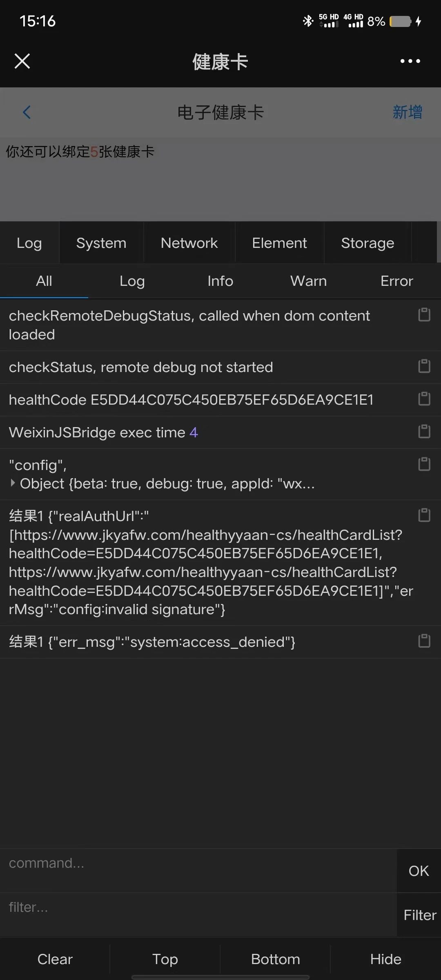441x980 pixels.
Task: Clear the console logs
Action: (55, 959)
